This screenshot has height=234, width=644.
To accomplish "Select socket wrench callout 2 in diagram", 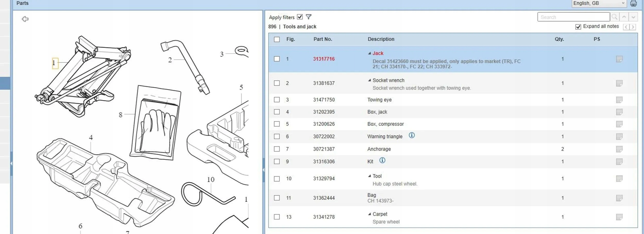I will point(170,60).
